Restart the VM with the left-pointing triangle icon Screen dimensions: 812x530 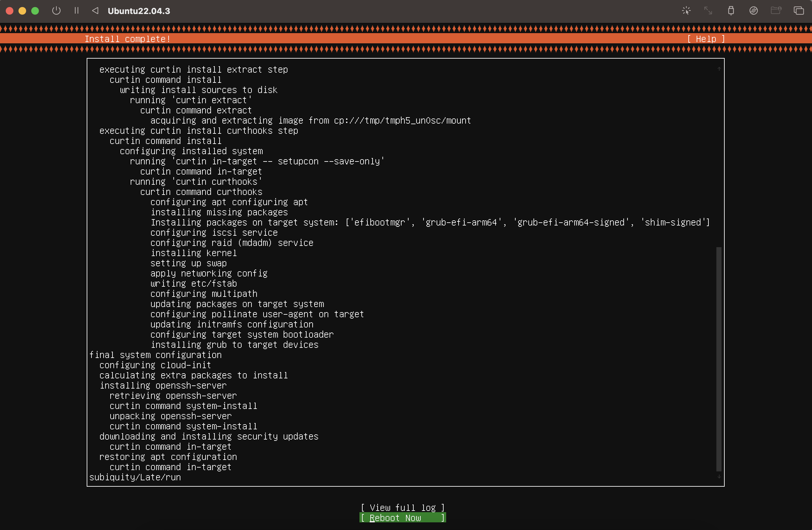95,11
